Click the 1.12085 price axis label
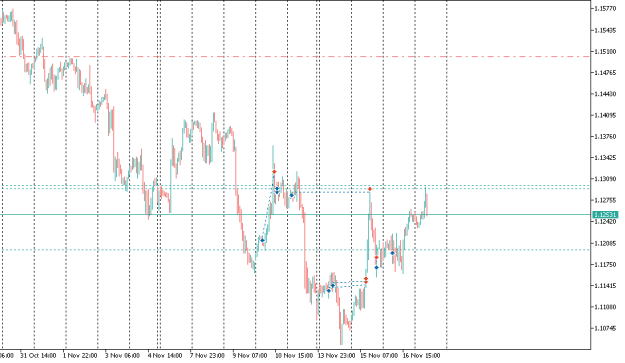The height and width of the screenshot is (363, 625). click(605, 243)
